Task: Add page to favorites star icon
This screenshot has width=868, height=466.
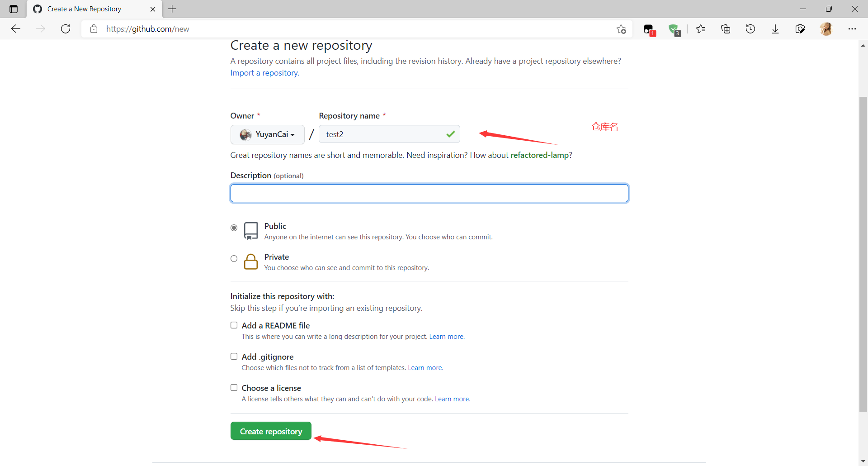Action: (x=621, y=29)
